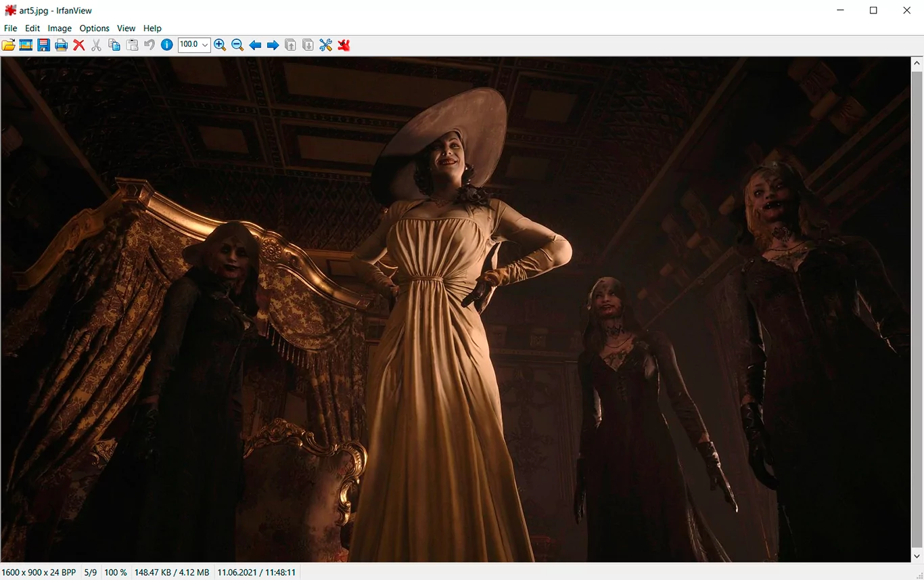Start the slideshow from the toolbar
The width and height of the screenshot is (924, 580).
26,45
